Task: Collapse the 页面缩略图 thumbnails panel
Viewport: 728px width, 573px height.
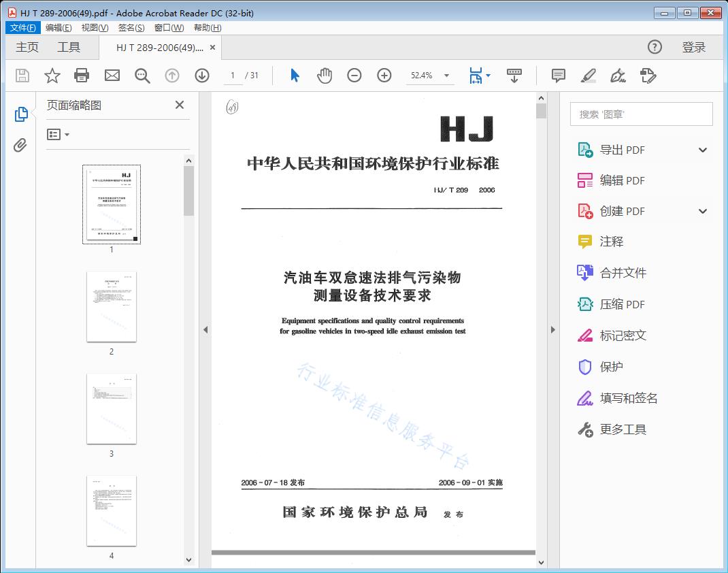Action: 179,105
